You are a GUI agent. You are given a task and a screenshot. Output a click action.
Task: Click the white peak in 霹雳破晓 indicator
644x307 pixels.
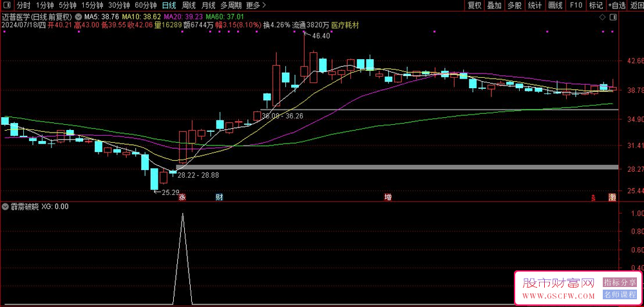(x=183, y=214)
